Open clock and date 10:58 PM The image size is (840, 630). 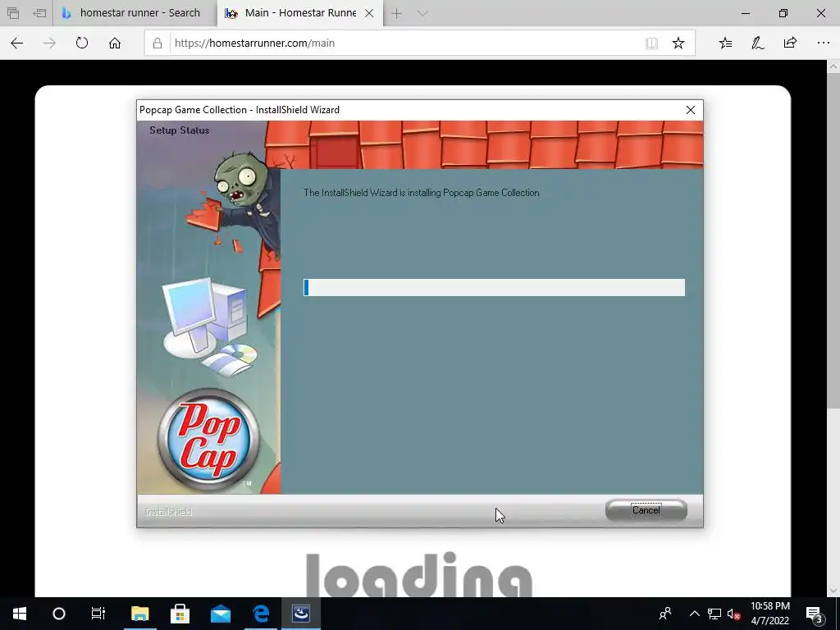[x=769, y=614]
